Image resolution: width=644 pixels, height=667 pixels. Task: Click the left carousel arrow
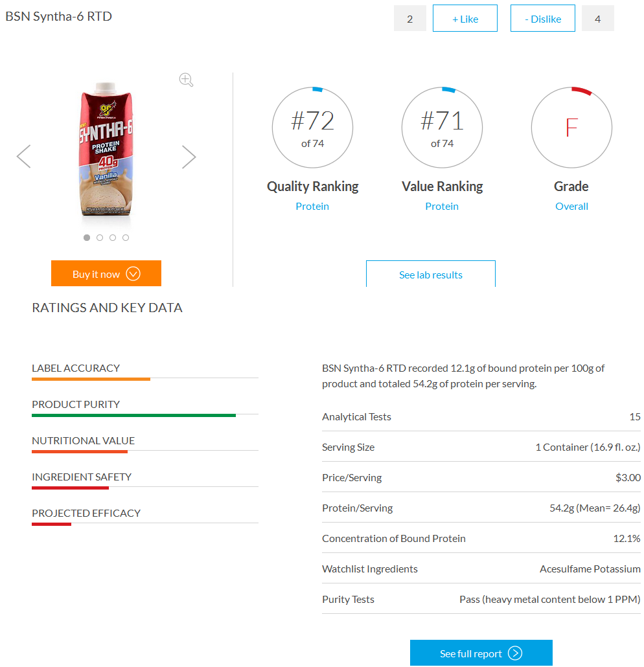[24, 156]
